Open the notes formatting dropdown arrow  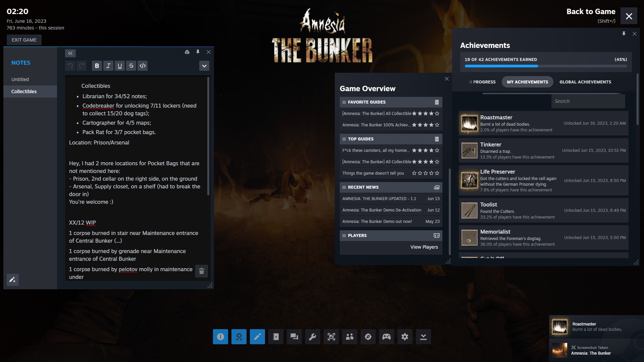tap(204, 66)
